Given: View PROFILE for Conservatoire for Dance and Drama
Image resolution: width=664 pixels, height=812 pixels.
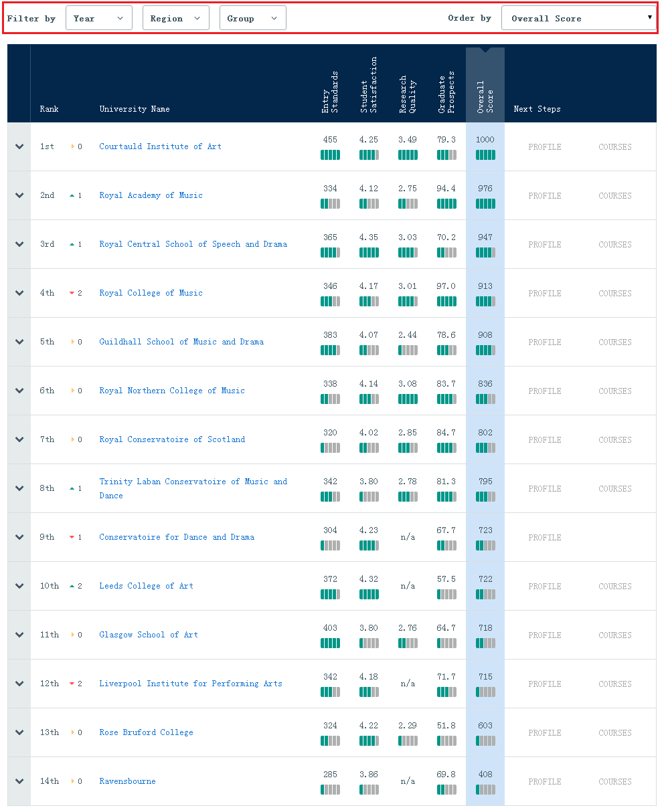Looking at the screenshot, I should 545,538.
